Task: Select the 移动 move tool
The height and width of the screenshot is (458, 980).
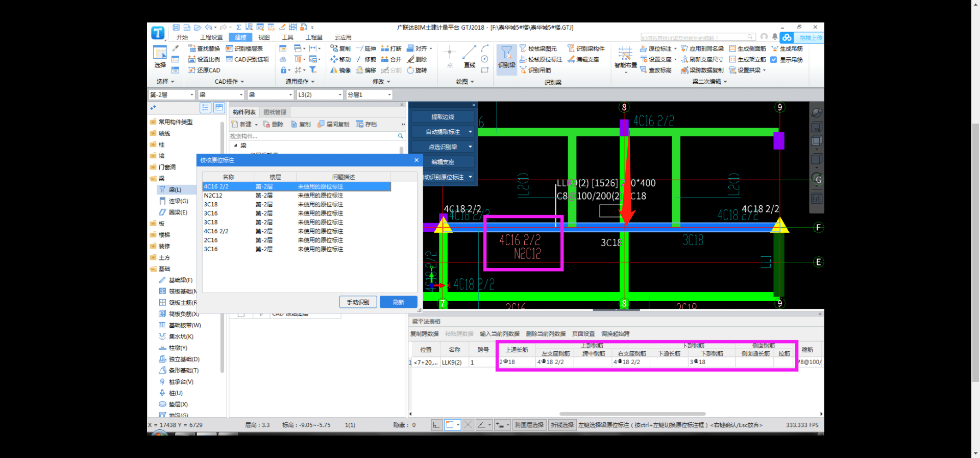Action: point(340,59)
